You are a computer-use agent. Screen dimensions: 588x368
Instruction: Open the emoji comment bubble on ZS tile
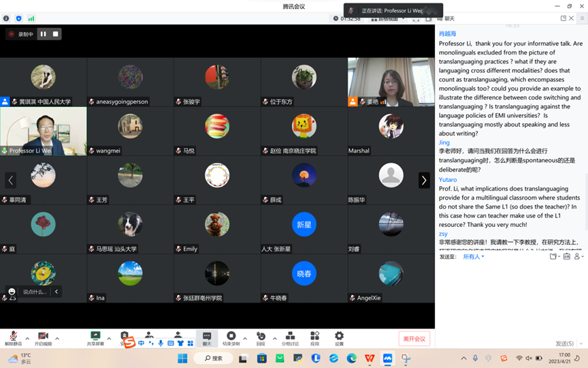tap(12, 292)
